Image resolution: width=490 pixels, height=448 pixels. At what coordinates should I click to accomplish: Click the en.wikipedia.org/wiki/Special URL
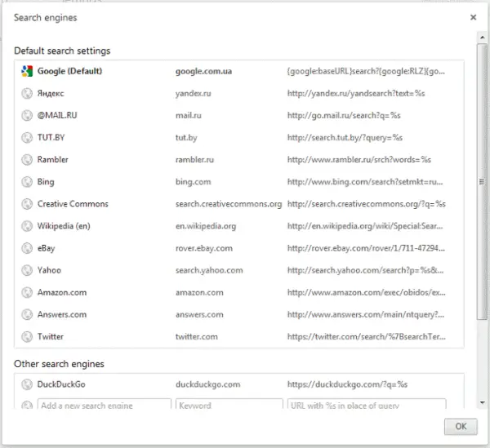[x=365, y=226]
